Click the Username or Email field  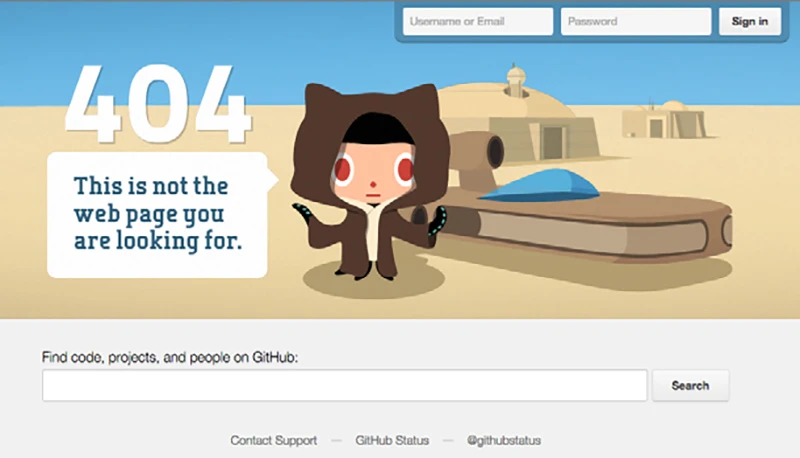coord(478,22)
